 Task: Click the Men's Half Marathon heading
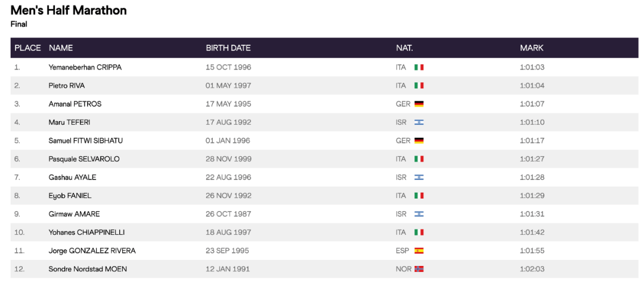(69, 11)
